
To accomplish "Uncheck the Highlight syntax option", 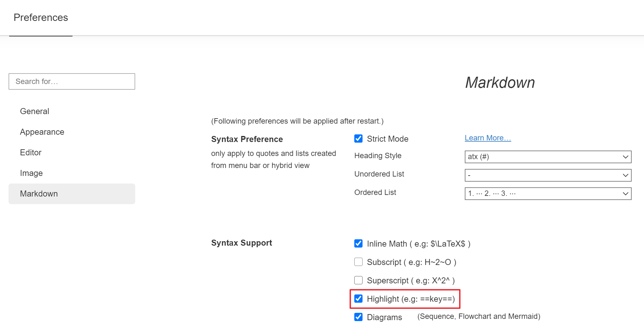I will pyautogui.click(x=358, y=299).
